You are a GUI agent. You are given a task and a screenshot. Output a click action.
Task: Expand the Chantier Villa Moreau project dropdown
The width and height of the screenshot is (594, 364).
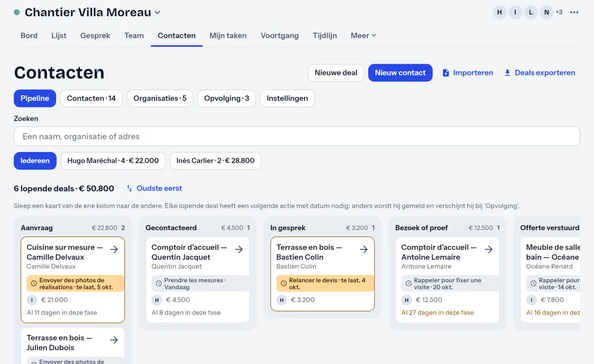157,12
